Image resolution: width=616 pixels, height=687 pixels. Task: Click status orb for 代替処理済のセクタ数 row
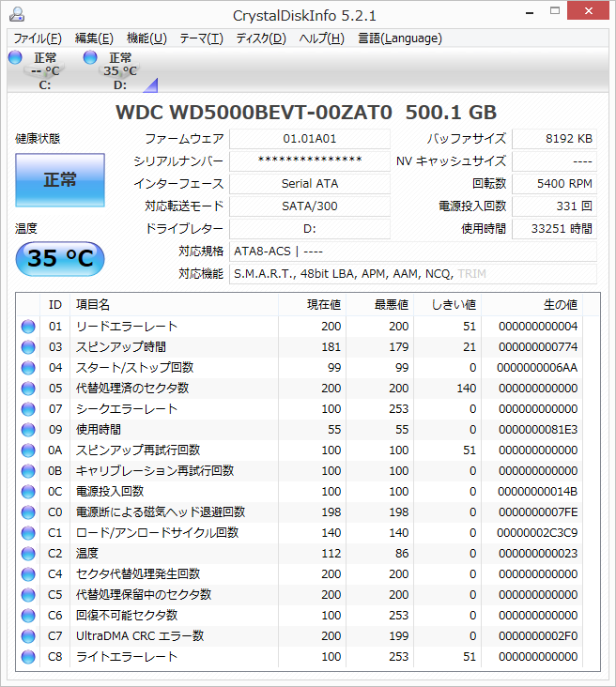[28, 389]
